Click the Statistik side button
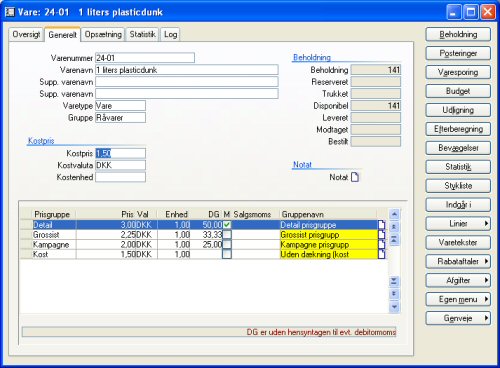 [x=458, y=167]
